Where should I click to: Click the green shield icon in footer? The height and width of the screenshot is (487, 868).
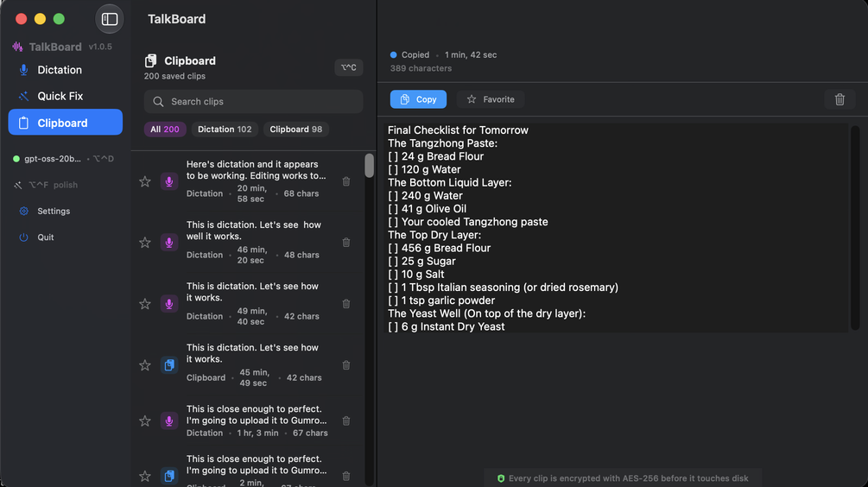[x=501, y=478]
